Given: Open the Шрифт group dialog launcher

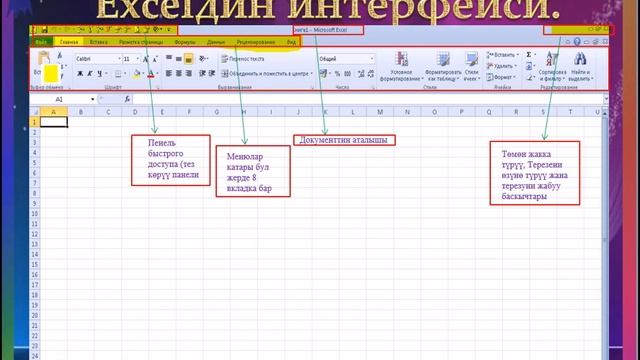Looking at the screenshot, I should [x=157, y=87].
